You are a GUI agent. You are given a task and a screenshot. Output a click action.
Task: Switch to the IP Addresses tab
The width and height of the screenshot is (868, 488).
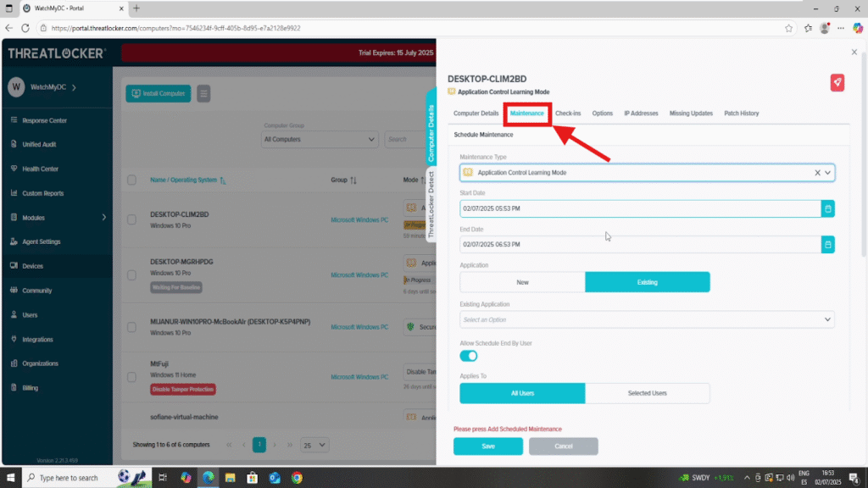tap(641, 114)
